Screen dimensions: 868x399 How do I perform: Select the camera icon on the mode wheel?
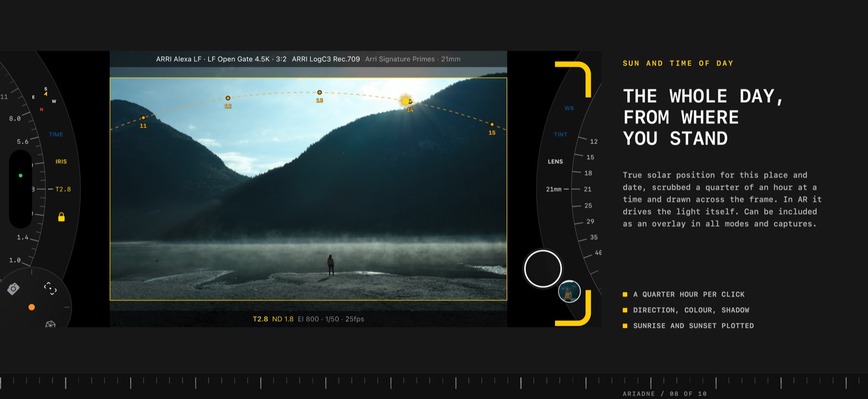(14, 288)
